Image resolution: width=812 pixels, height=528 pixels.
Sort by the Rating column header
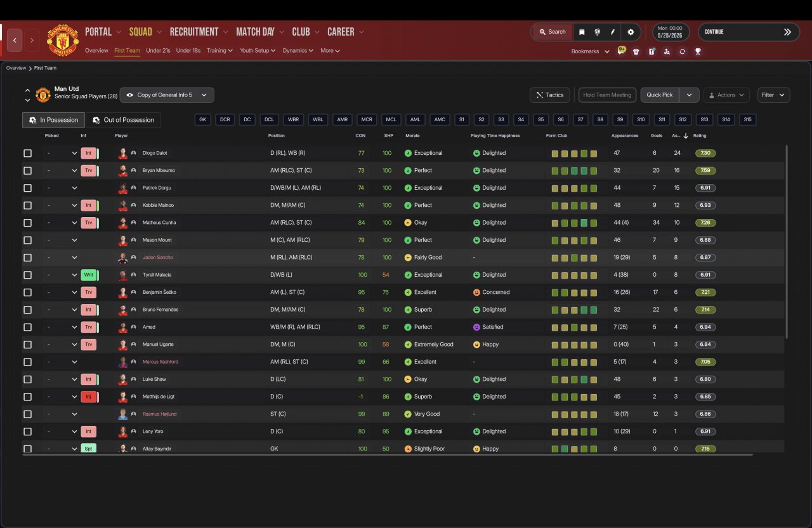click(700, 136)
